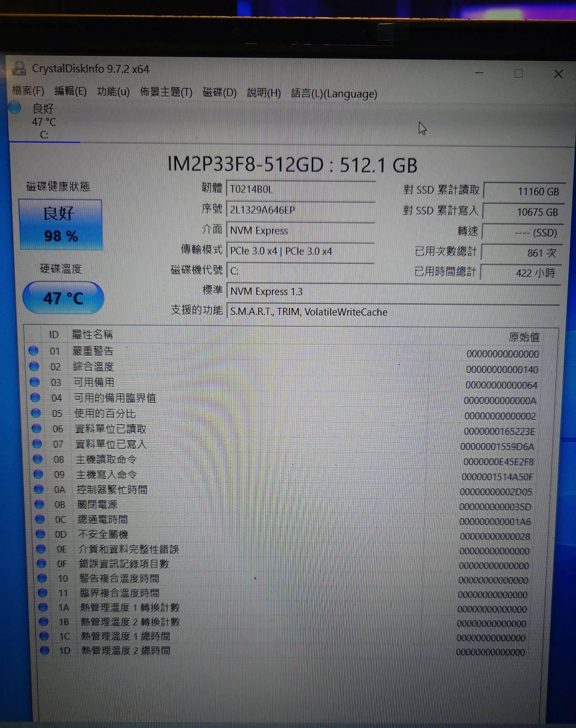Click the total writes value 10675 GB
Image resolution: width=576 pixels, height=728 pixels.
point(524,212)
